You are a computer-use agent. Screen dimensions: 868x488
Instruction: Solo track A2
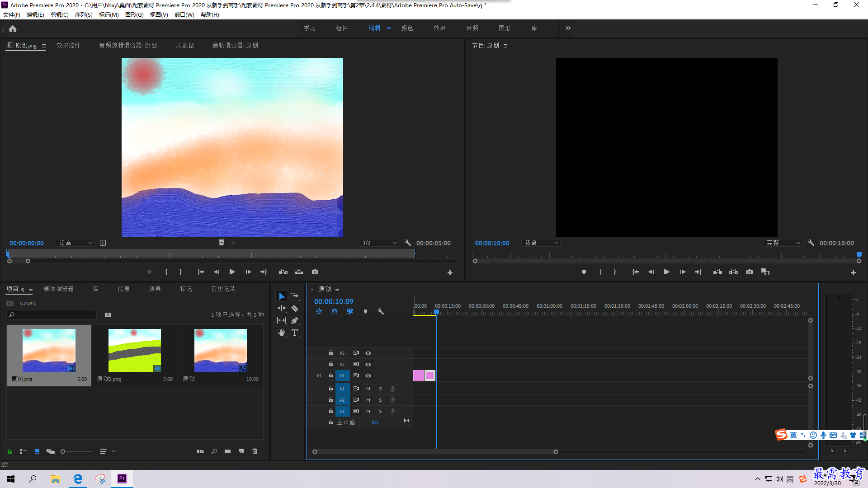click(380, 400)
